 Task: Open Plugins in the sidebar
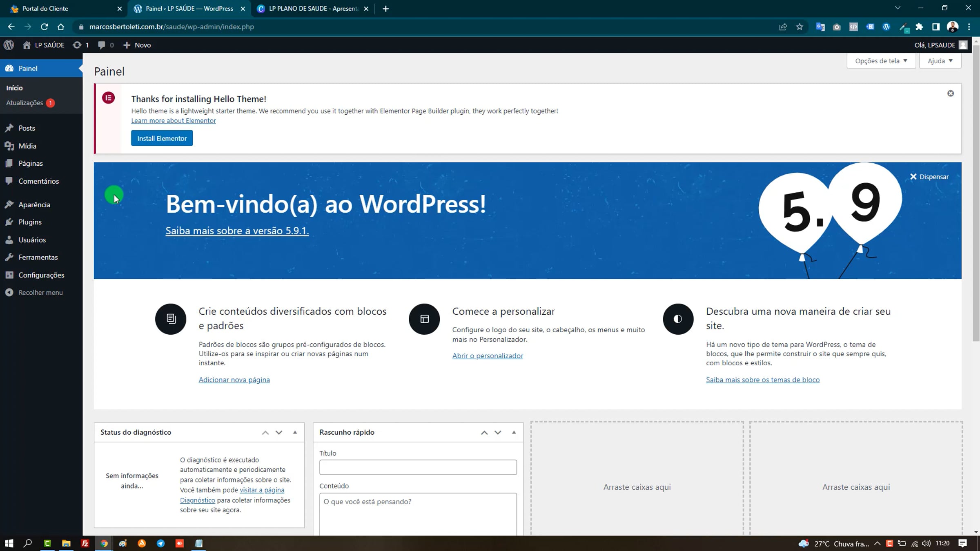click(29, 222)
